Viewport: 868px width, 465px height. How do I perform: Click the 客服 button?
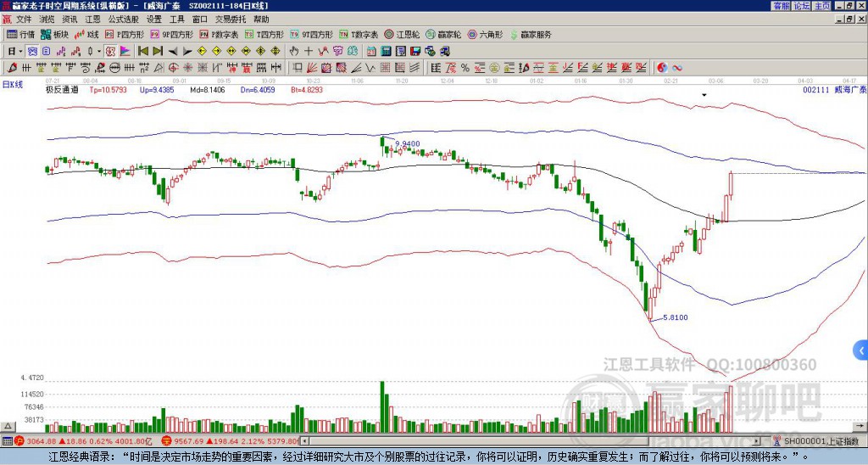781,6
